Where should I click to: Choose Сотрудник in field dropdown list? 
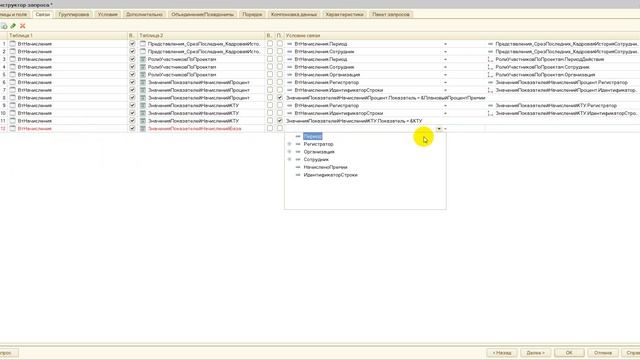pos(316,160)
